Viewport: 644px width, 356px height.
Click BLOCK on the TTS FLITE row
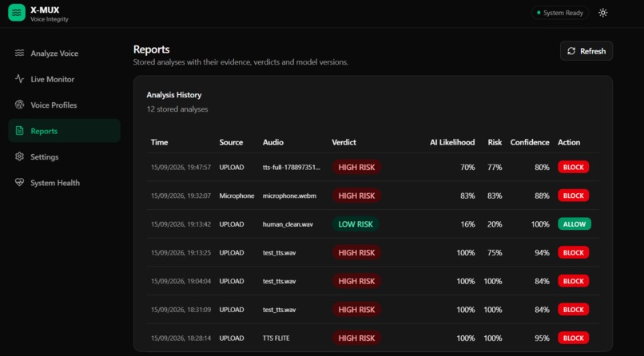tap(574, 338)
